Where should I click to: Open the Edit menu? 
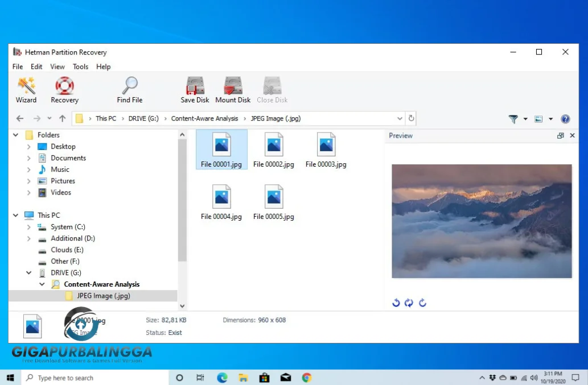pyautogui.click(x=36, y=67)
